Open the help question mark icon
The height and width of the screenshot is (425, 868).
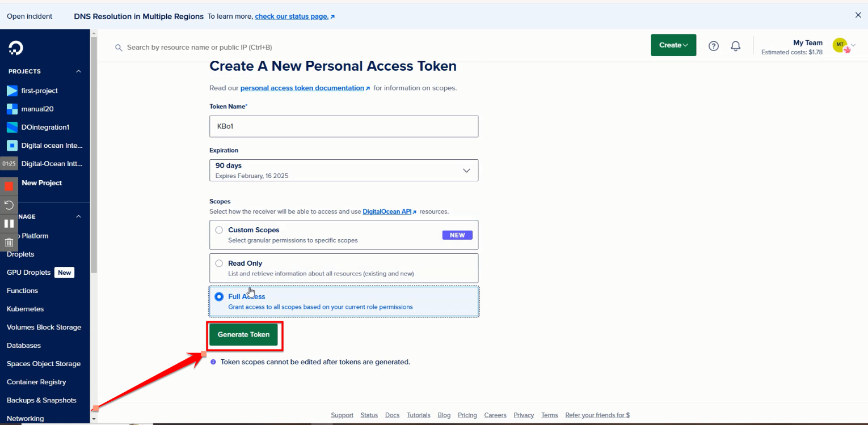[x=714, y=46]
